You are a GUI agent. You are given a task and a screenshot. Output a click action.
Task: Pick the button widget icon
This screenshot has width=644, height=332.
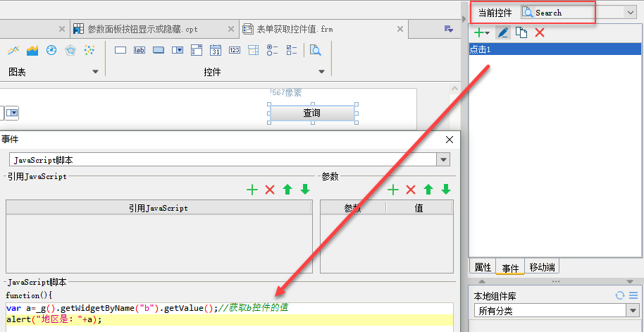(159, 50)
